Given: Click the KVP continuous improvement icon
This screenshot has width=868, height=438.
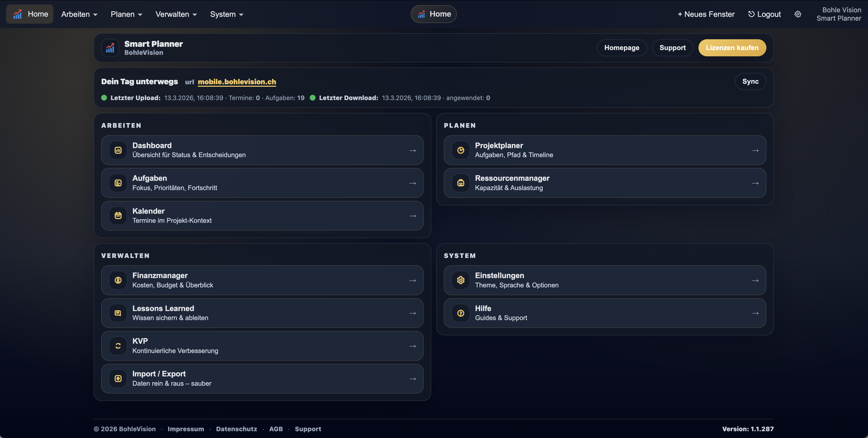Looking at the screenshot, I should (117, 346).
